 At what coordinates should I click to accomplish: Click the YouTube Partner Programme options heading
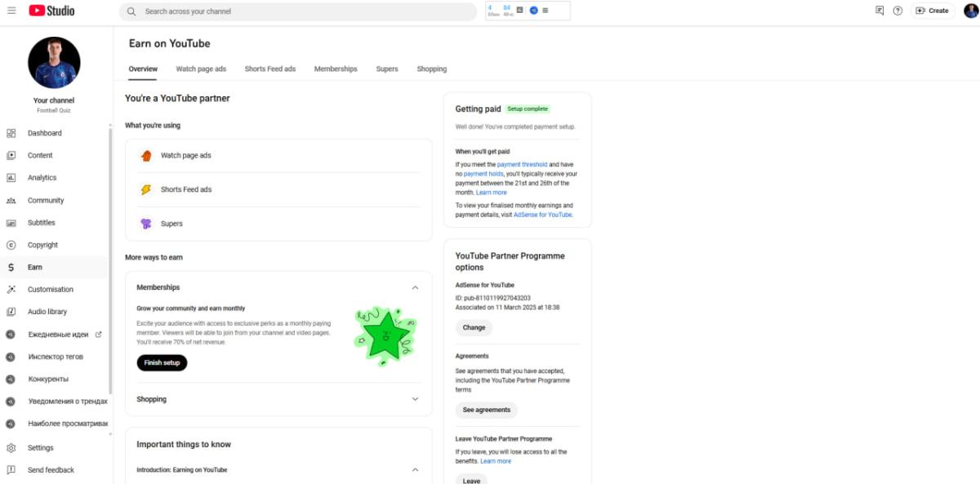510,261
